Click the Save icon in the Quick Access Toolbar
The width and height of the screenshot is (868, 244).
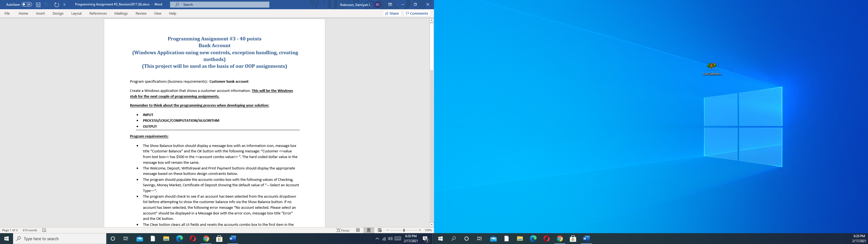coord(37,4)
